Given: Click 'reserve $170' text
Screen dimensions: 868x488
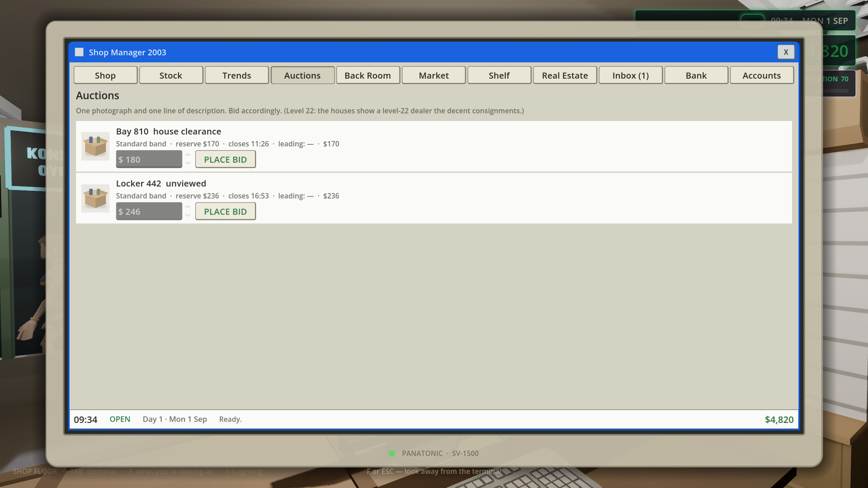Looking at the screenshot, I should [197, 144].
